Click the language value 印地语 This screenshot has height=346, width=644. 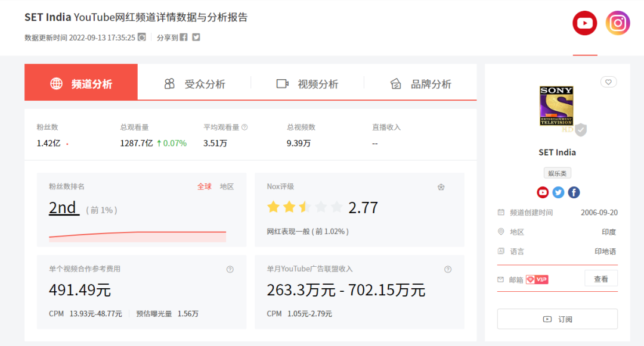[605, 251]
